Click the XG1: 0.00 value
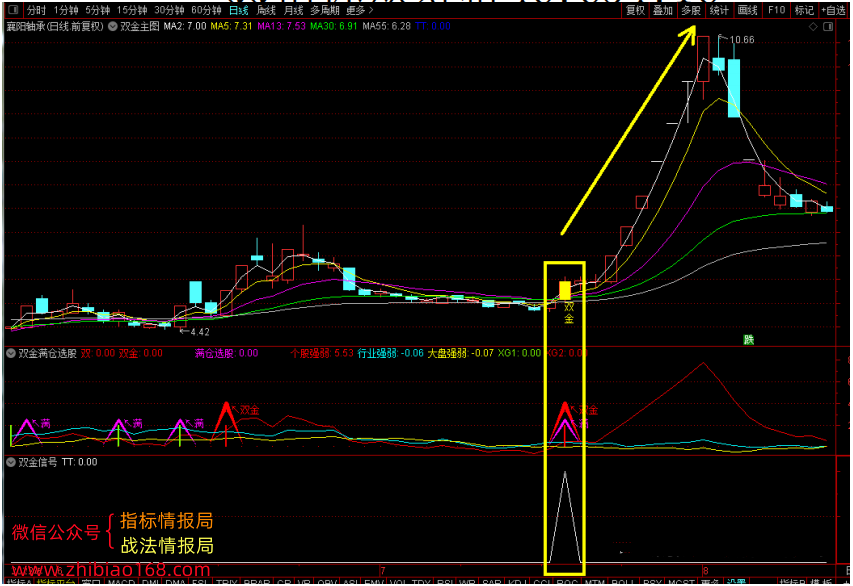Screen dimensions: 853x586 click(x=520, y=353)
